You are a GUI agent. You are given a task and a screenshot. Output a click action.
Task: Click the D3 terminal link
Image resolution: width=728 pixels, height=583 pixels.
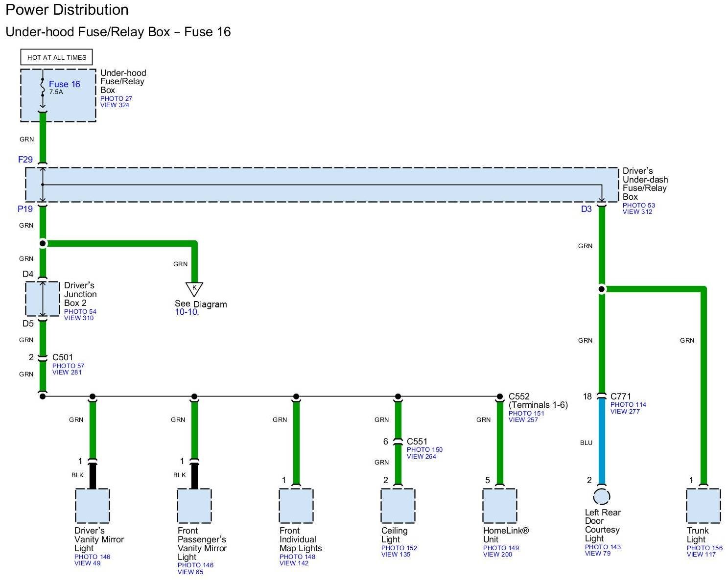pos(586,209)
